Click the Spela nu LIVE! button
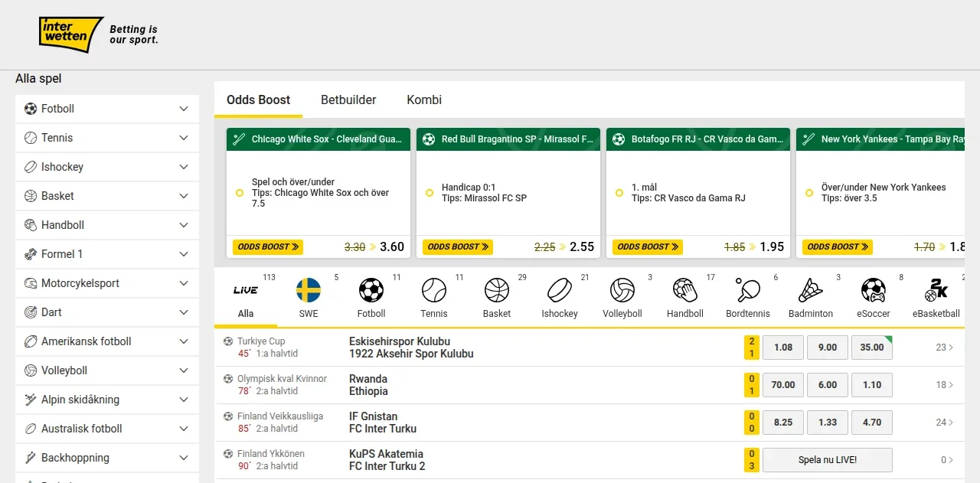The image size is (980, 483). (828, 460)
